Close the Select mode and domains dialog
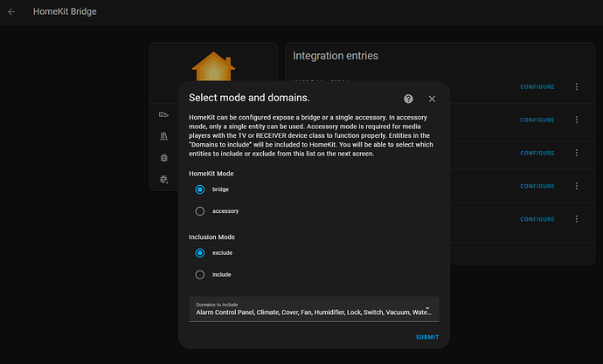Image resolution: width=603 pixels, height=364 pixels. (x=432, y=99)
